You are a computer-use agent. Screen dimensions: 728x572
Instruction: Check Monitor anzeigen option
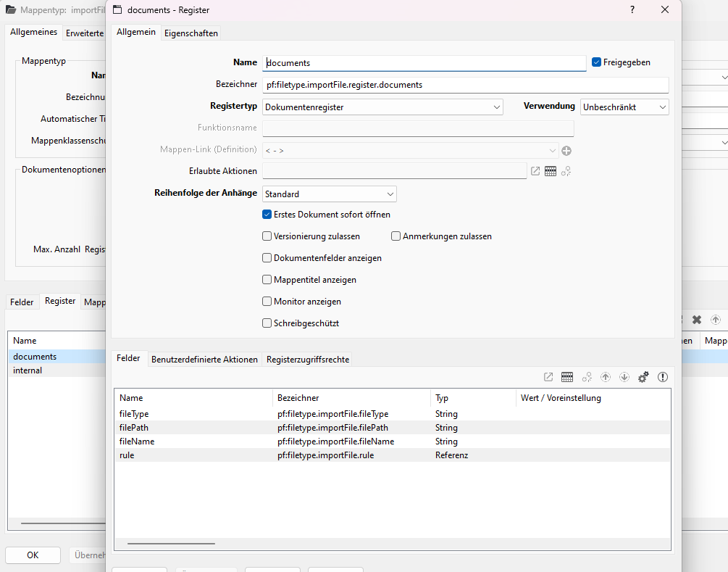267,302
